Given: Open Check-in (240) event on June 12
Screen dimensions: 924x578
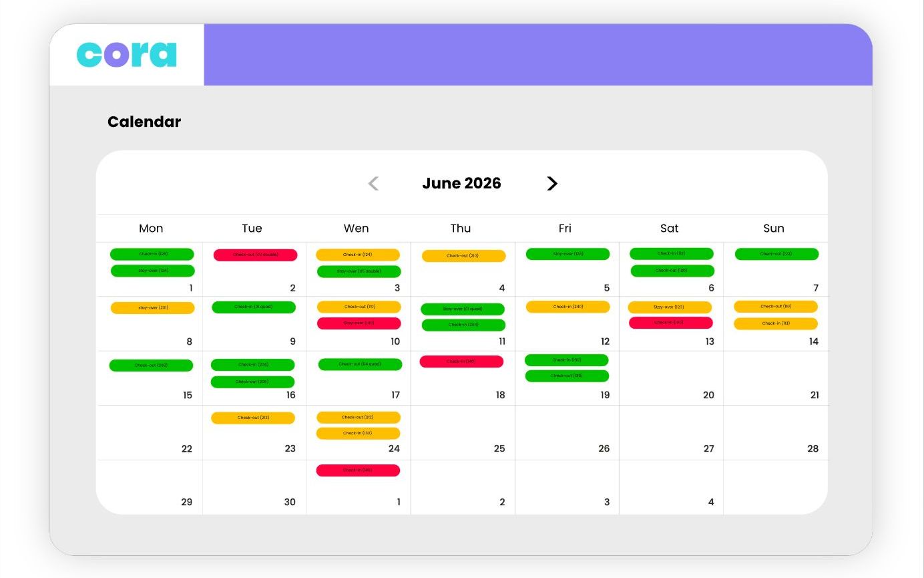Looking at the screenshot, I should tap(568, 307).
